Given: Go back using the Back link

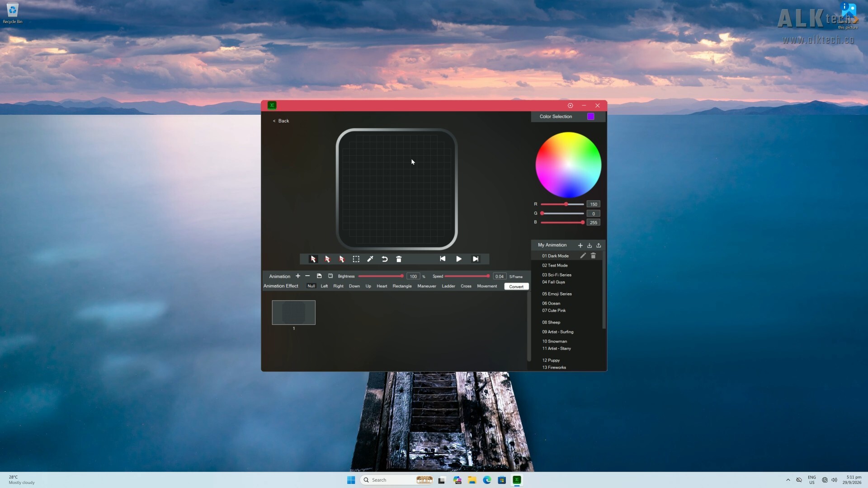Looking at the screenshot, I should click(281, 121).
